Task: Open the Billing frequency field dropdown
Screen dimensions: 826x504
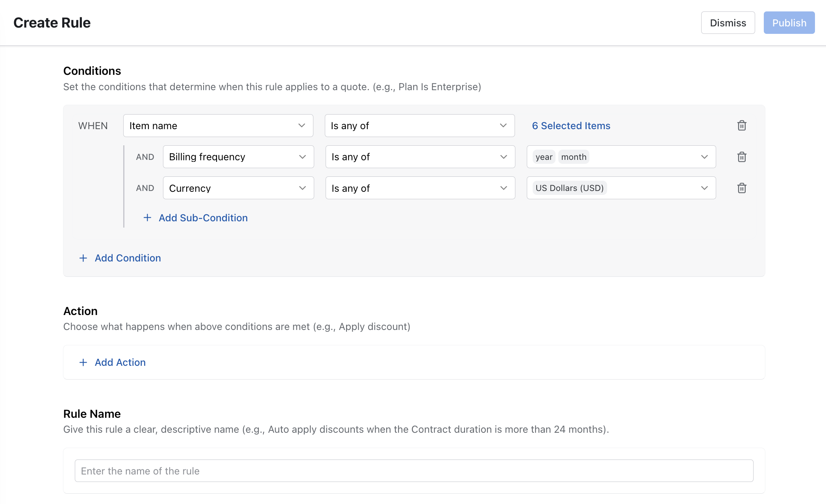Action: click(238, 157)
